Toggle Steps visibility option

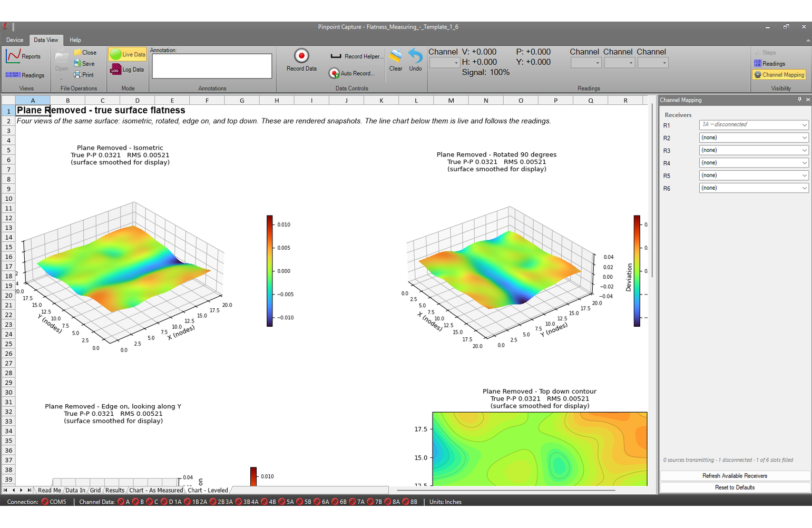point(765,53)
